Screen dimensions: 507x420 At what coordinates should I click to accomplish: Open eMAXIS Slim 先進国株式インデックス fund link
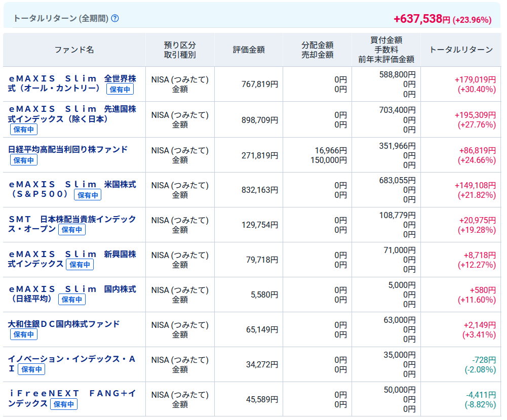pyautogui.click(x=72, y=114)
